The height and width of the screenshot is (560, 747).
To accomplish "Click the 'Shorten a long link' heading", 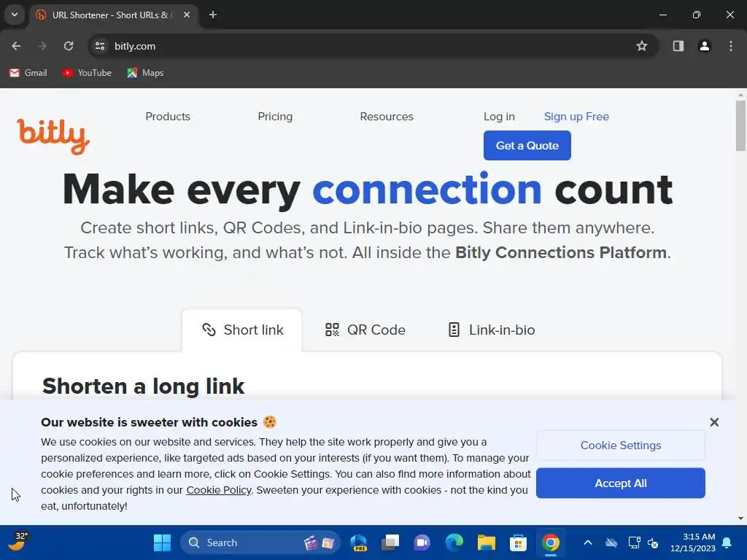I will point(144,386).
